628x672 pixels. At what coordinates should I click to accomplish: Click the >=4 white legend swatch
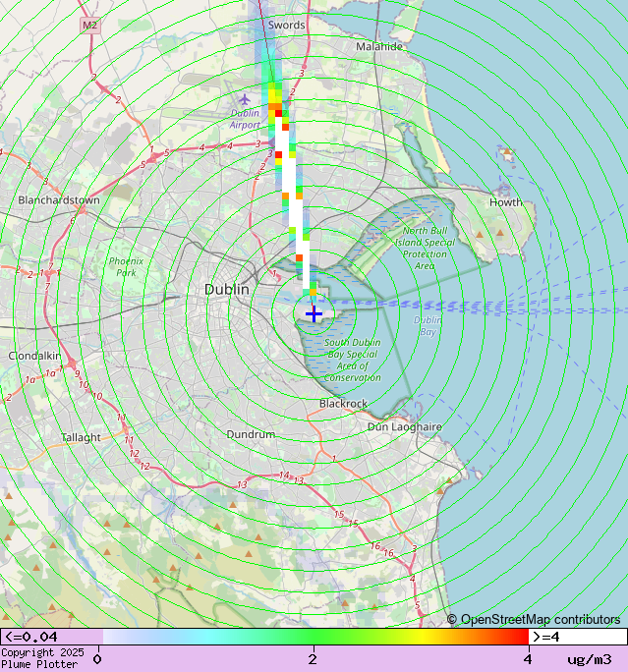tap(578, 637)
